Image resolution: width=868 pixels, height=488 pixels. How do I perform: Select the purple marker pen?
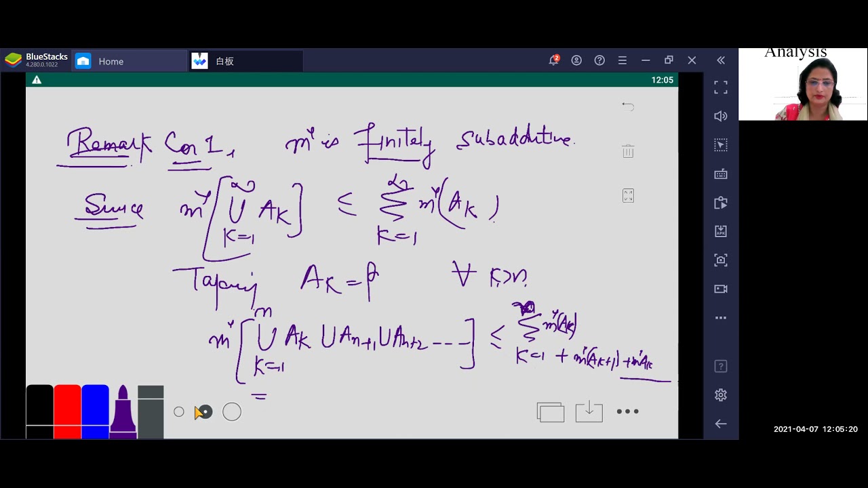123,411
